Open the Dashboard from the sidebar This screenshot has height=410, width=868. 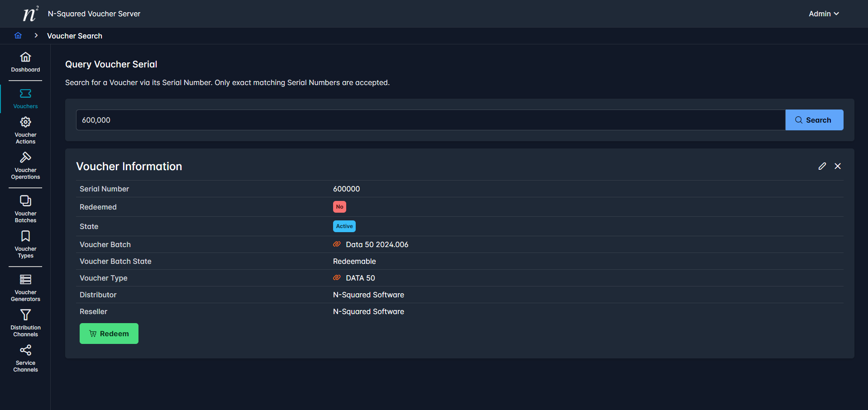[25, 62]
